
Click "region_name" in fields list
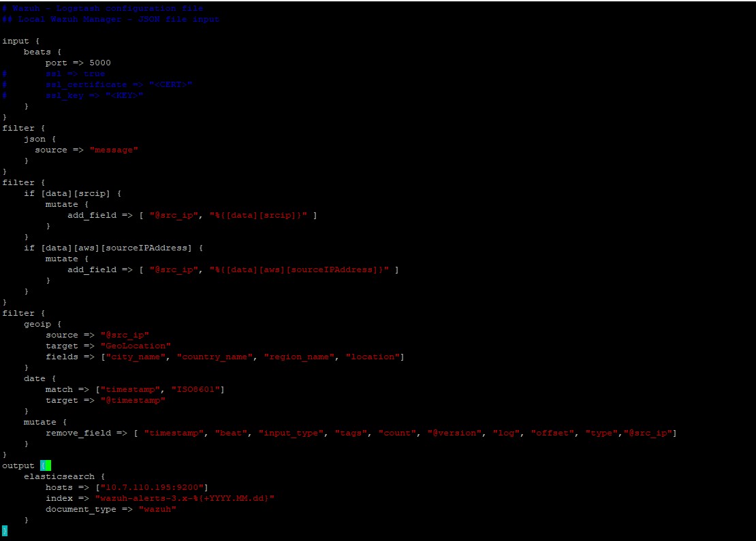[299, 357]
